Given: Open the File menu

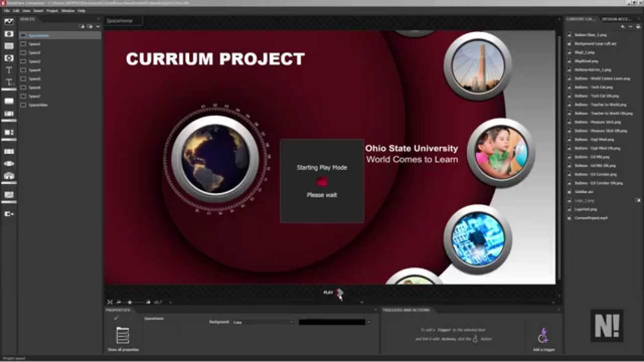Looking at the screenshot, I should click(7, 11).
